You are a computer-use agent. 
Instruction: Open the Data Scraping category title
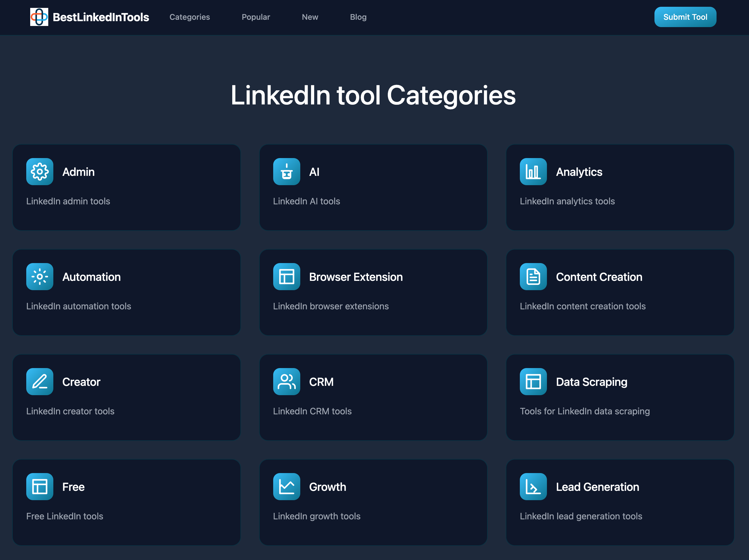click(591, 382)
